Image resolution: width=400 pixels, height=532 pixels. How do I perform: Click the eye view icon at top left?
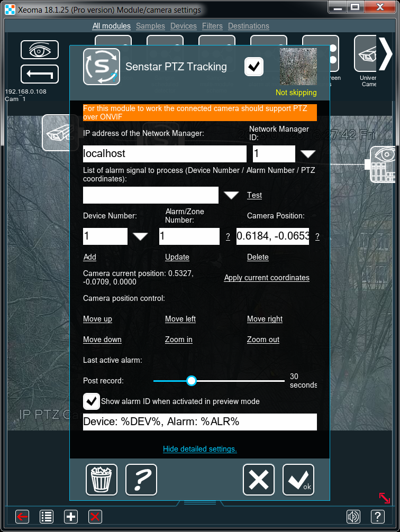pos(40,50)
